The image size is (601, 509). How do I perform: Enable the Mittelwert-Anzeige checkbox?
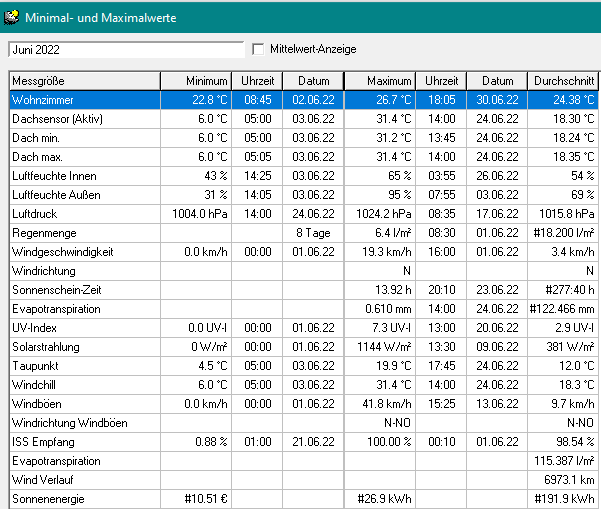pyautogui.click(x=259, y=49)
